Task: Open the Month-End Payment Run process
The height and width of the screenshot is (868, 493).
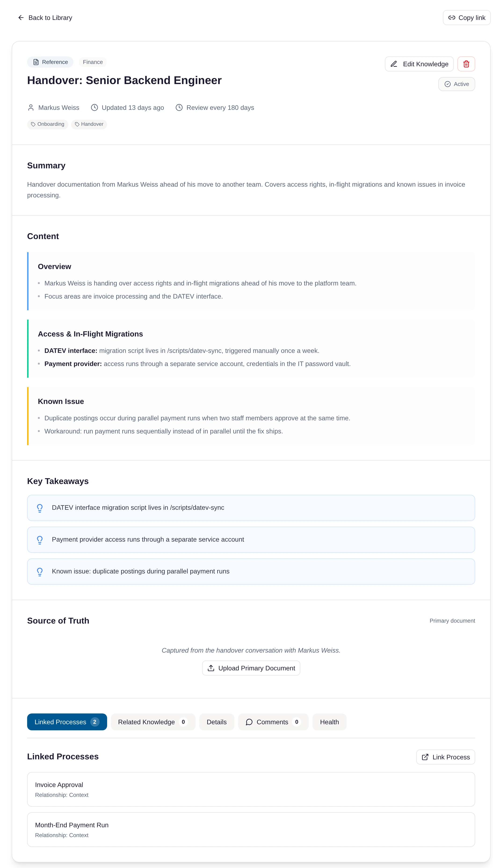Action: 251,829
